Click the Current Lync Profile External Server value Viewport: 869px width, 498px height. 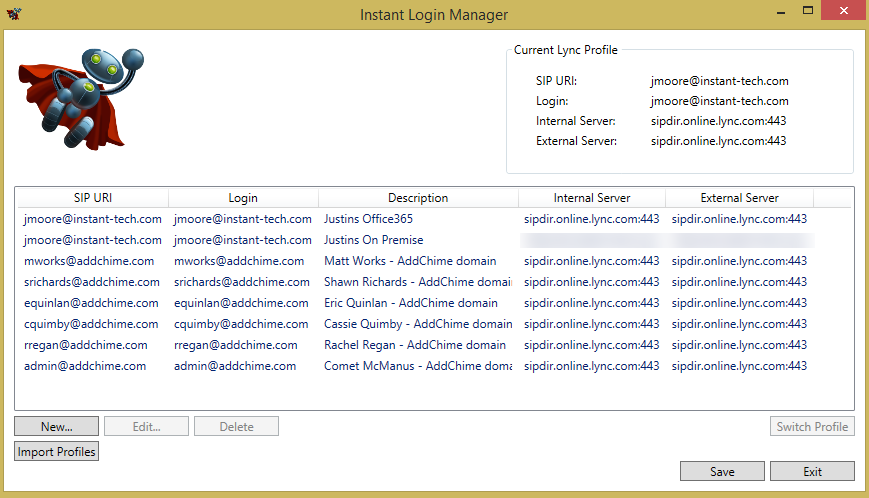719,141
